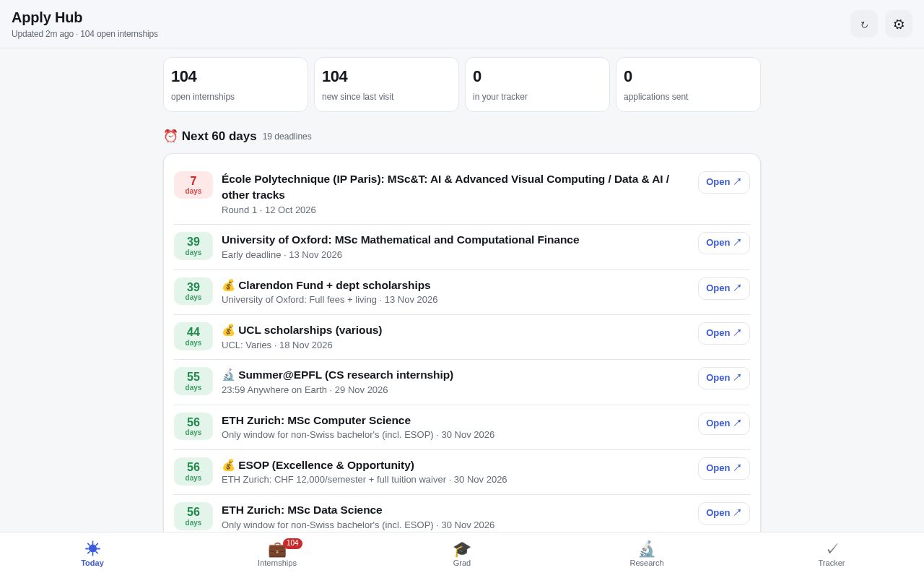Screen dimensions: 924x578
Task: Open ETH Zurich MSc Computer Science
Action: coord(723,423)
